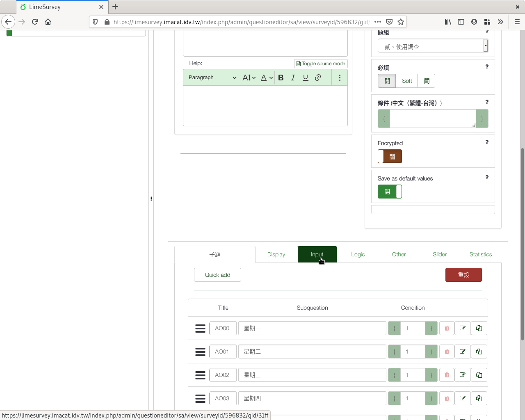This screenshot has width=525, height=420.
Task: Grab the drag handle of row AO00
Action: 200,328
